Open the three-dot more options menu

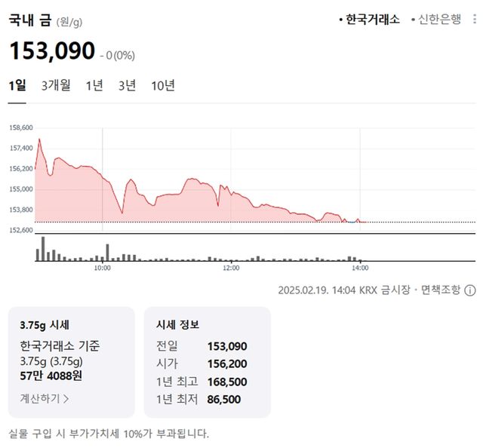click(x=474, y=20)
